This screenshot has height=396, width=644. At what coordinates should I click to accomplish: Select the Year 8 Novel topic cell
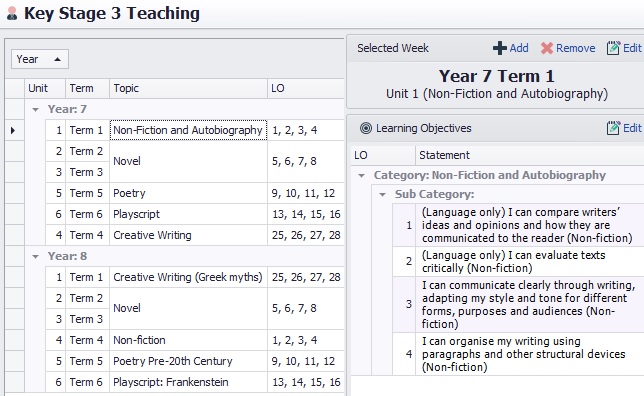point(189,309)
